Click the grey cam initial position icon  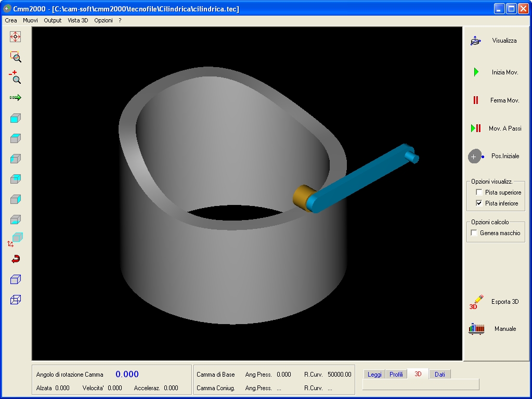pos(476,157)
